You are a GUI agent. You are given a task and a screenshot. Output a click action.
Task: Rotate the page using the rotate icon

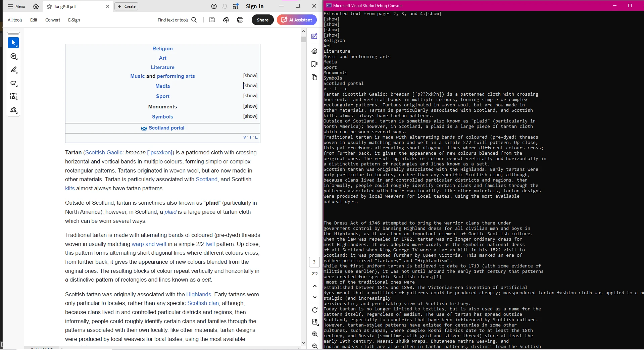click(314, 310)
